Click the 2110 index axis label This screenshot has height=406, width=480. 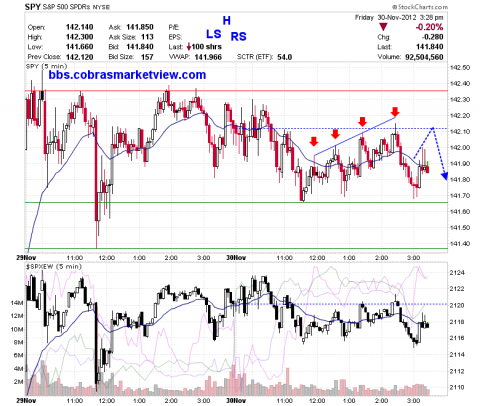(457, 387)
